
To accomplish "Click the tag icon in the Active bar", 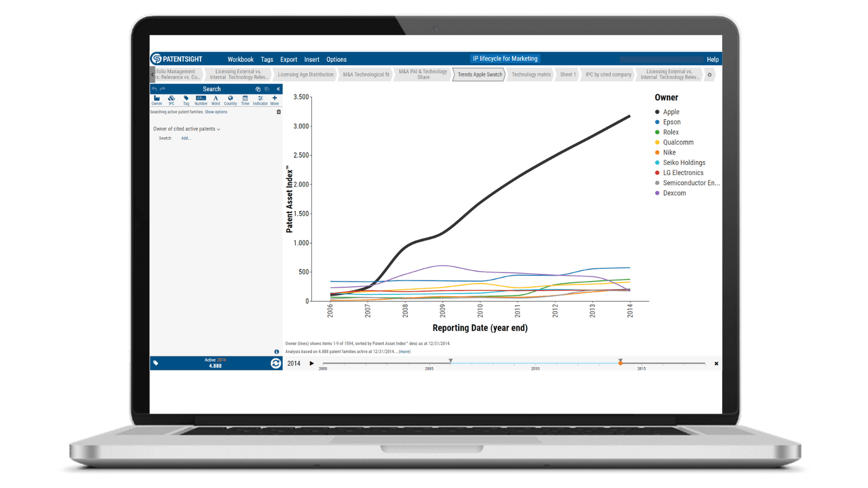I will click(156, 363).
